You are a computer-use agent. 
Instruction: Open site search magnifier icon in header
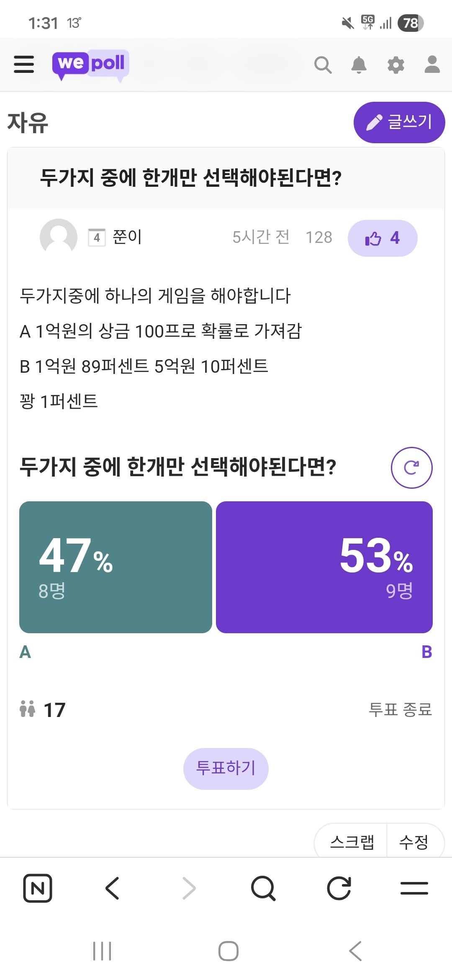coord(323,65)
